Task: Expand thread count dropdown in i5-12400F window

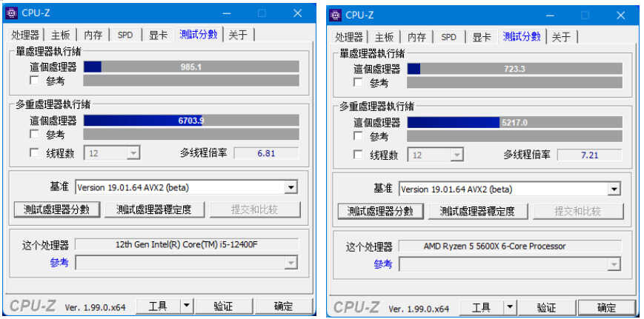Action: 133,154
